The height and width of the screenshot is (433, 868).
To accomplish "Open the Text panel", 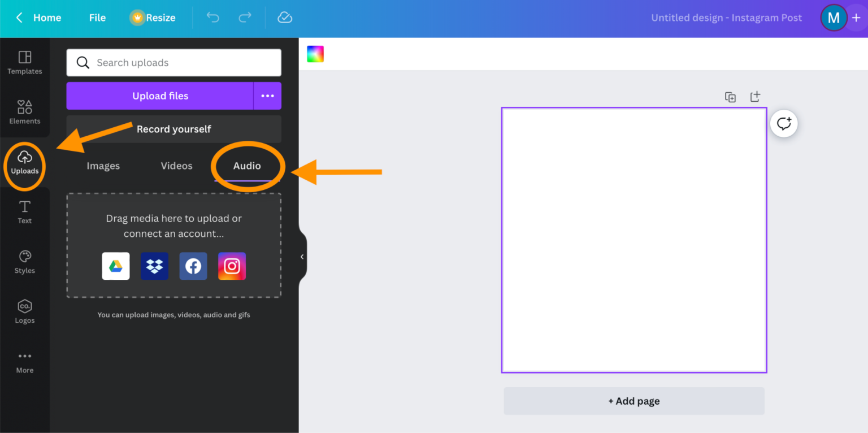I will pyautogui.click(x=24, y=212).
